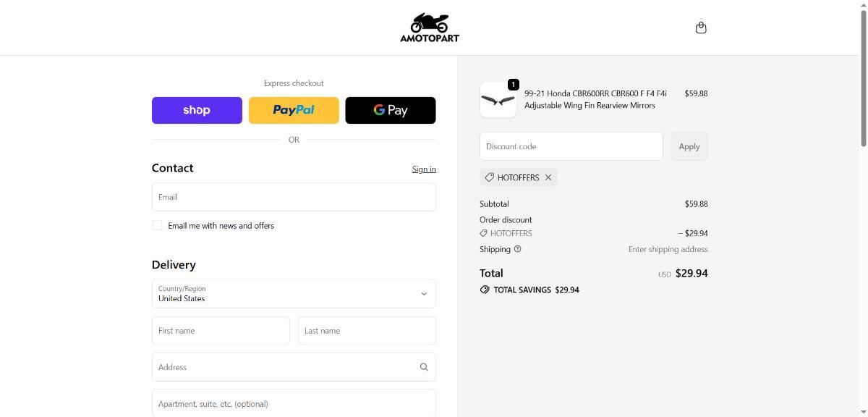This screenshot has width=868, height=417.
Task: Click the wing mirror product thumbnail
Action: pos(498,100)
